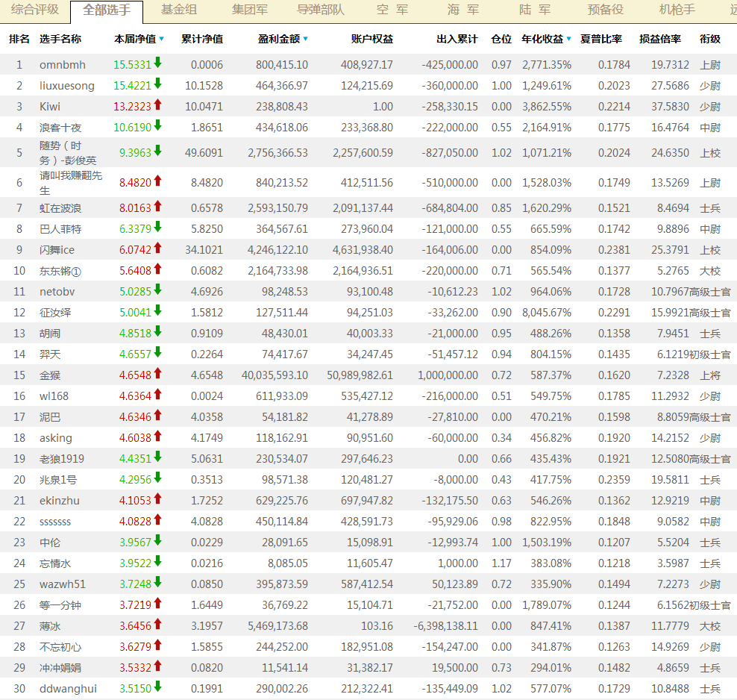Viewport: 737px width, 700px height.
Task: Click red up arrow in 闪舞ice row
Action: 158,248
